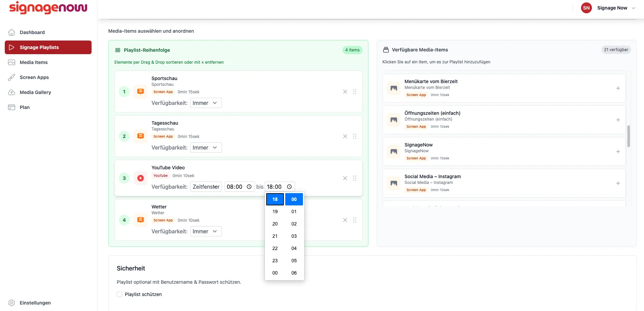Click the SN avatar badge

point(586,8)
